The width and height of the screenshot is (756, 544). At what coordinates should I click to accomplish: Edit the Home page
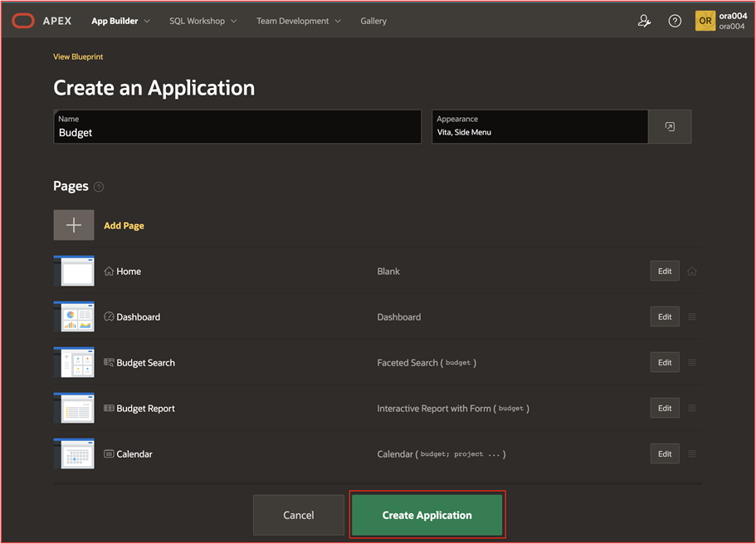coord(665,271)
